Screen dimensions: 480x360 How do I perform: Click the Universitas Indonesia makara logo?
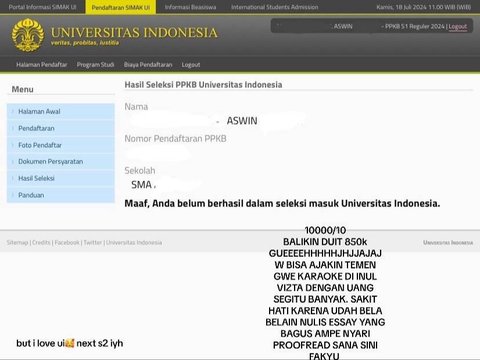[28, 35]
